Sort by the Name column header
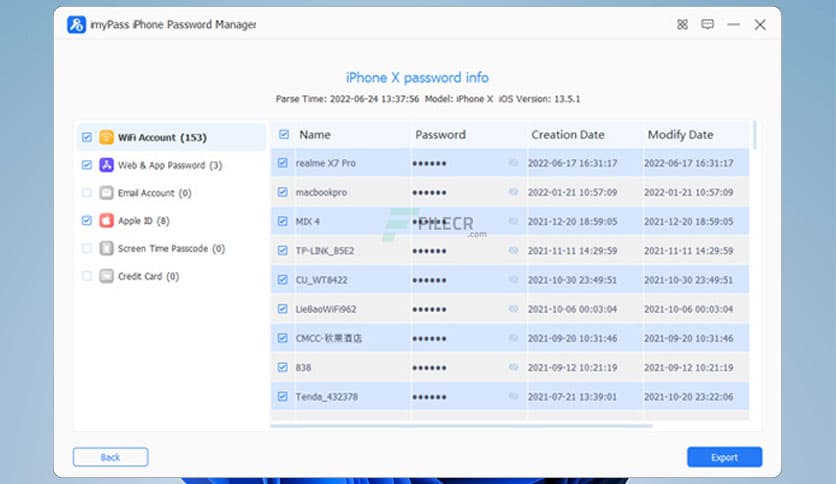The width and height of the screenshot is (836, 484). tap(315, 135)
